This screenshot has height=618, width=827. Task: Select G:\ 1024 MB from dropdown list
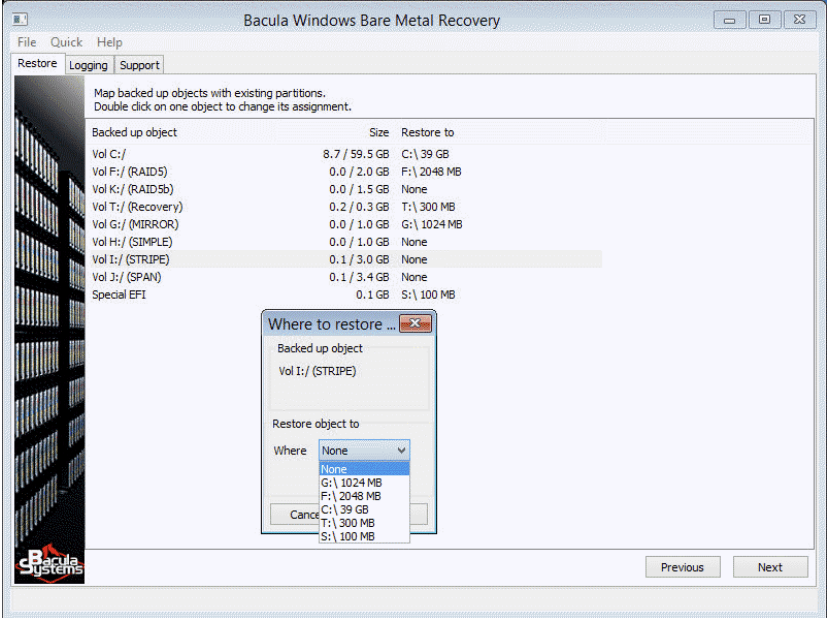(351, 483)
